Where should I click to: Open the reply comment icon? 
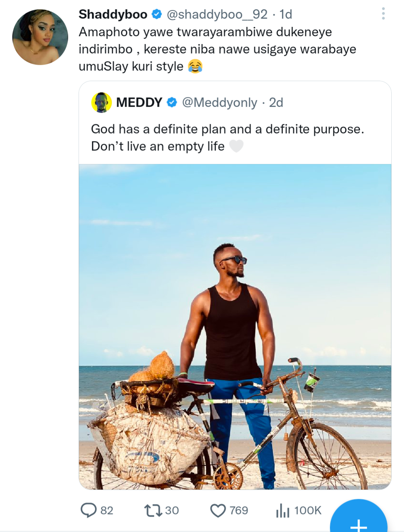tap(89, 510)
